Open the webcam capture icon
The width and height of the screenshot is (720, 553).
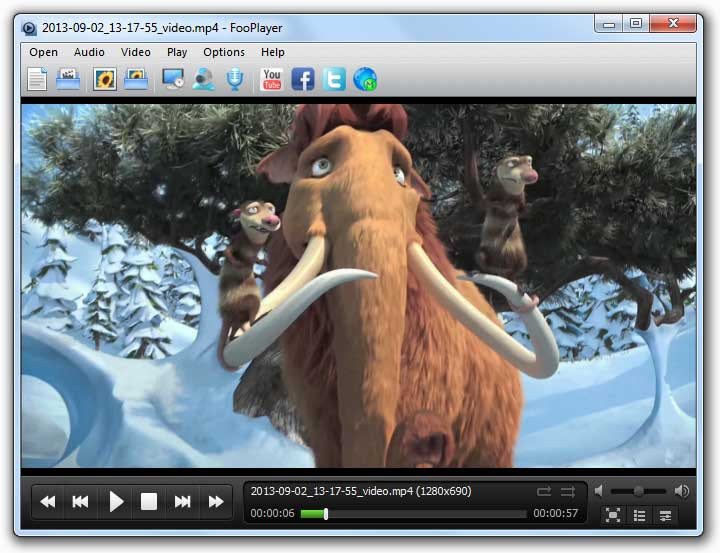[x=203, y=79]
